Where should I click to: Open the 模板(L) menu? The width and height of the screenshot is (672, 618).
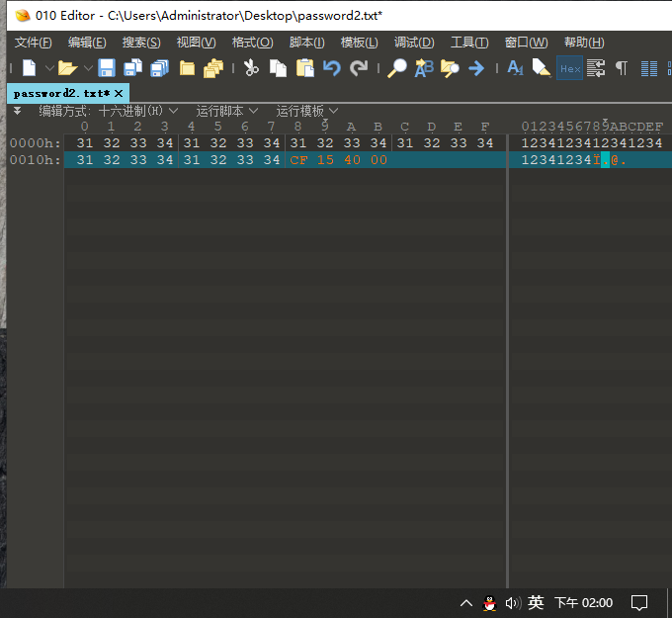click(x=359, y=43)
